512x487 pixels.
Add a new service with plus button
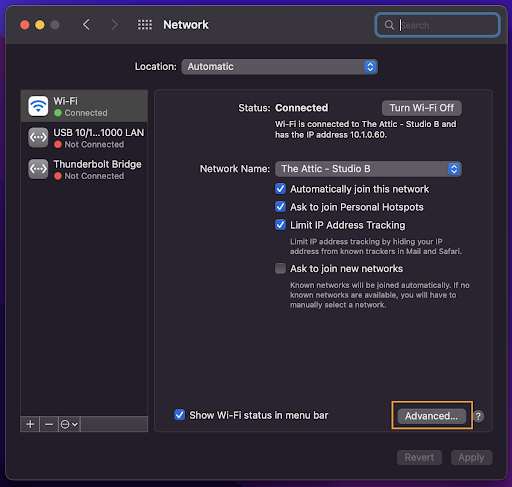[30, 424]
